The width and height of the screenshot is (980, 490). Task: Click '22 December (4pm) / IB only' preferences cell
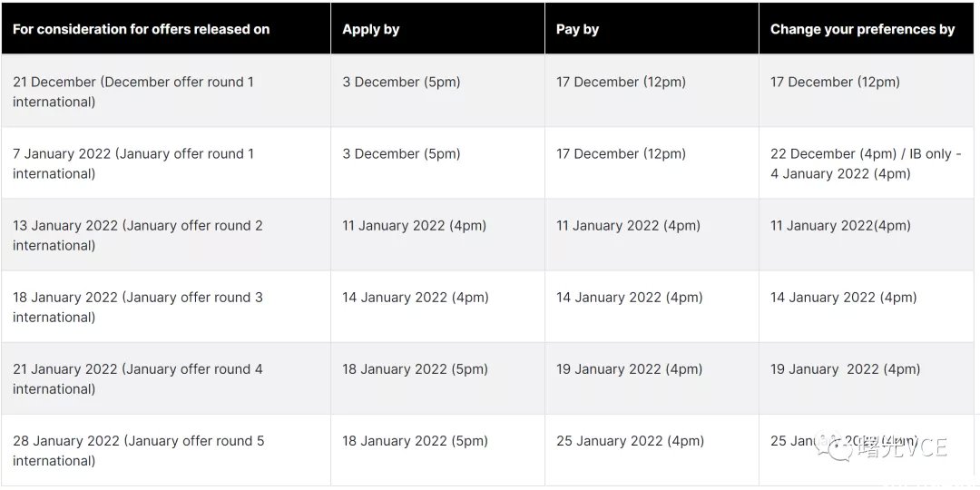coord(867,163)
